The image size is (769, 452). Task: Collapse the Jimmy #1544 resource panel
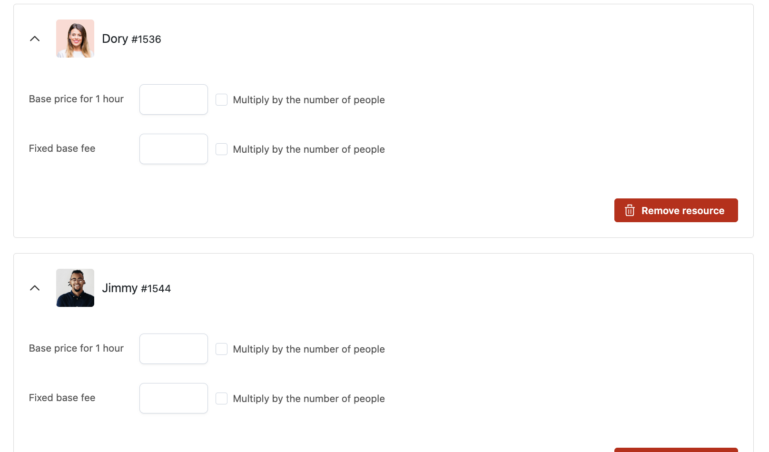pyautogui.click(x=35, y=288)
